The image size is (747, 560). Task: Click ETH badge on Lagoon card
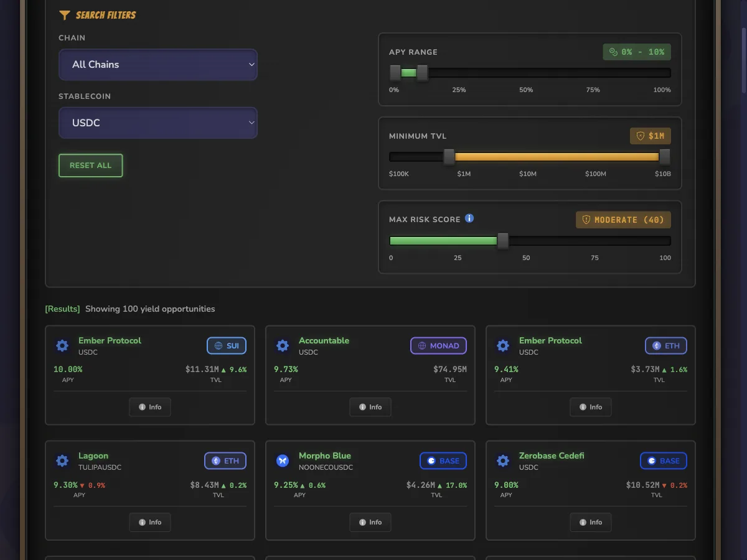225,461
